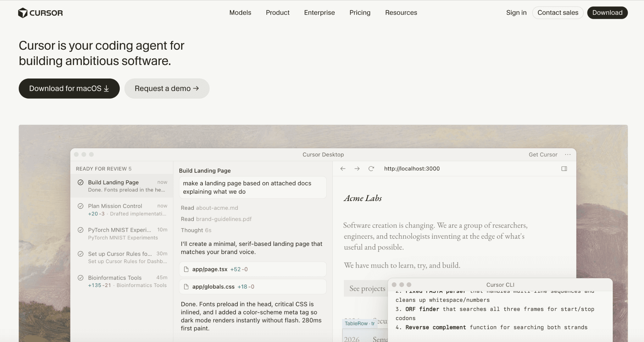Screen dimensions: 644x342
Task: Click the file icon beside app/page.tsx
Action: 186,269
